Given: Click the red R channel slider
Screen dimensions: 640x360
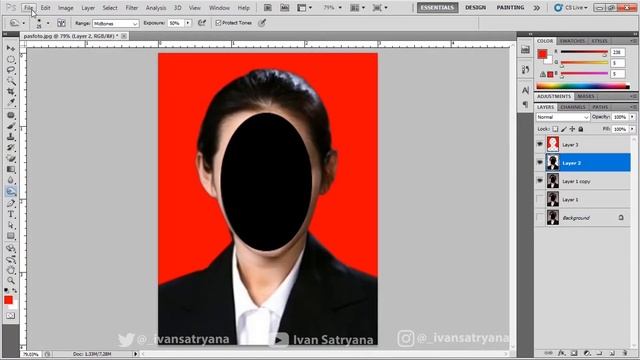Looking at the screenshot, I should pos(584,52).
